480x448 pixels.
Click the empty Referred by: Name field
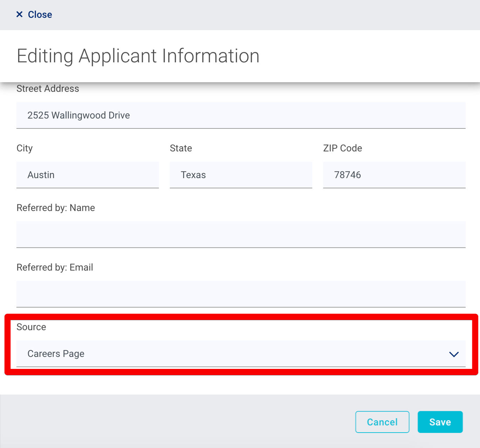click(x=241, y=234)
